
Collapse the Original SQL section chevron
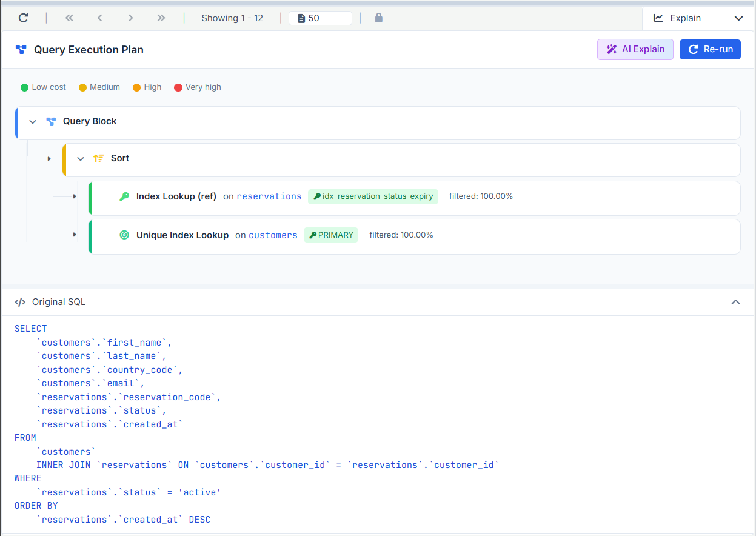coord(735,302)
